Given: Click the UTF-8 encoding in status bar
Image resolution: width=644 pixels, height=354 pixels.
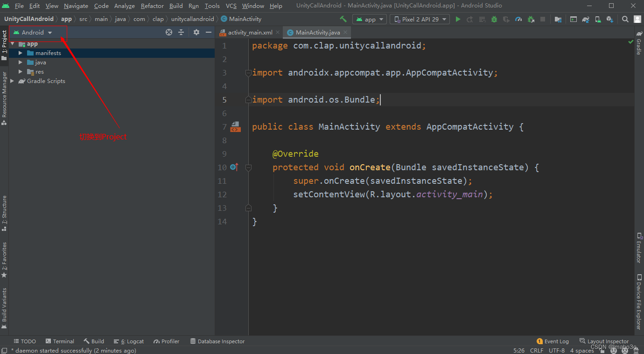Looking at the screenshot, I should click(x=557, y=350).
